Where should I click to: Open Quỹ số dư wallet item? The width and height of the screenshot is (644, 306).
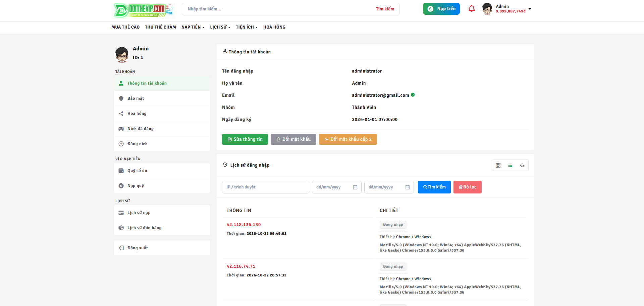(162, 171)
